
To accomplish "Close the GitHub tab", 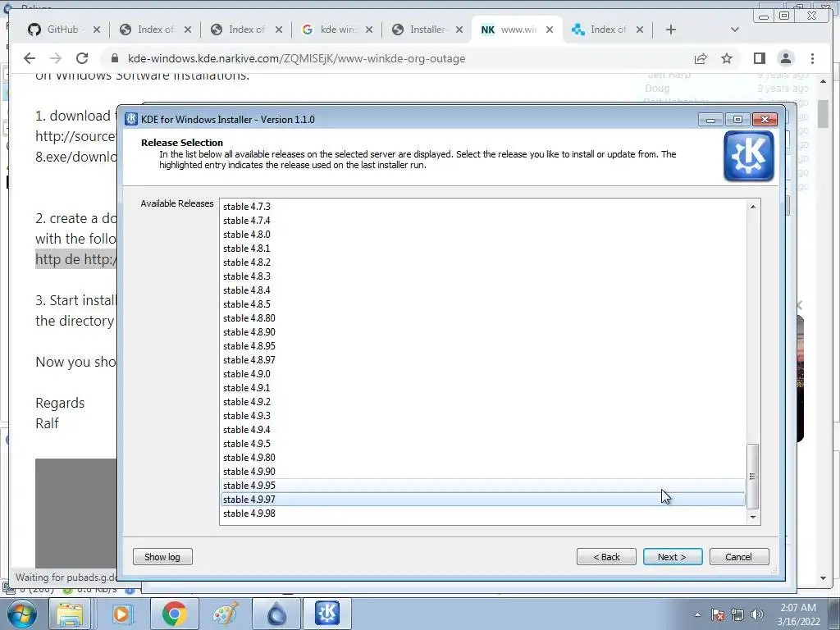I will pyautogui.click(x=97, y=30).
